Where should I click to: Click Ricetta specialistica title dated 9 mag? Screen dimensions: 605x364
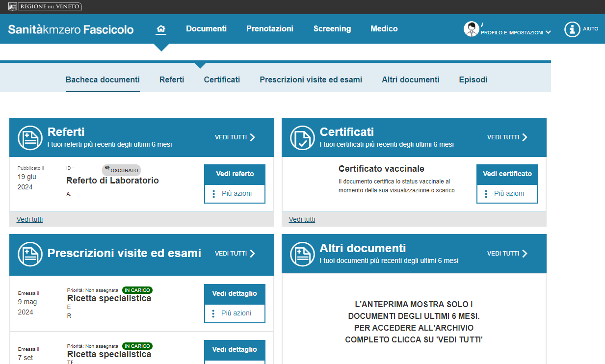click(x=109, y=298)
